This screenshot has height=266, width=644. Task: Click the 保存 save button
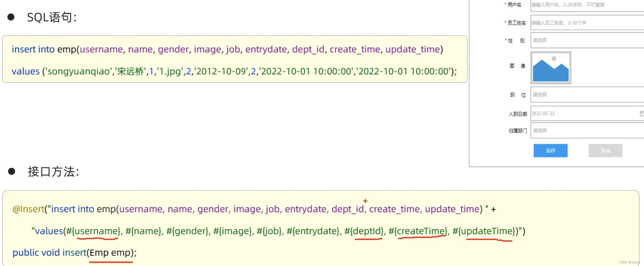(551, 151)
